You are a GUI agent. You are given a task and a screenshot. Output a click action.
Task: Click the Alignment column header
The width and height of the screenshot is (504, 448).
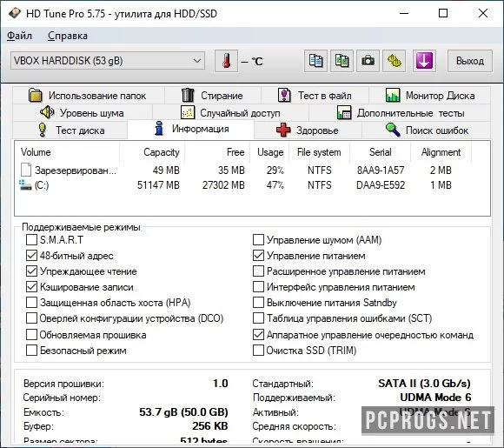click(441, 152)
